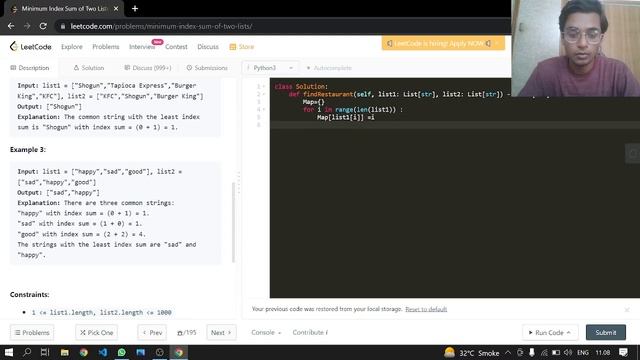Show hidden system tray icons

(x=508, y=352)
